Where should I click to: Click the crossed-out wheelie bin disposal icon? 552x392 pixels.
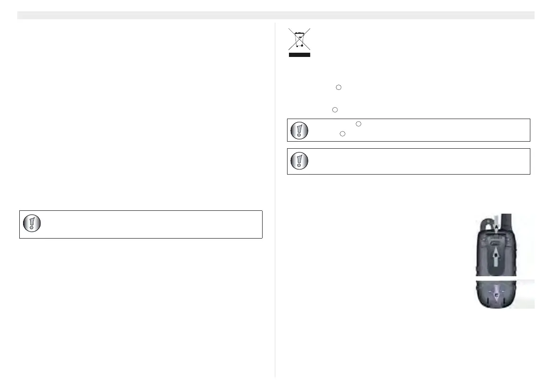(299, 40)
